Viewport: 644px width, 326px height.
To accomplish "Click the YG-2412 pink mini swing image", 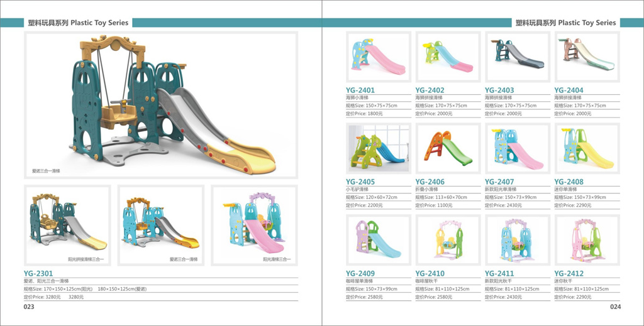I will click(x=587, y=240).
